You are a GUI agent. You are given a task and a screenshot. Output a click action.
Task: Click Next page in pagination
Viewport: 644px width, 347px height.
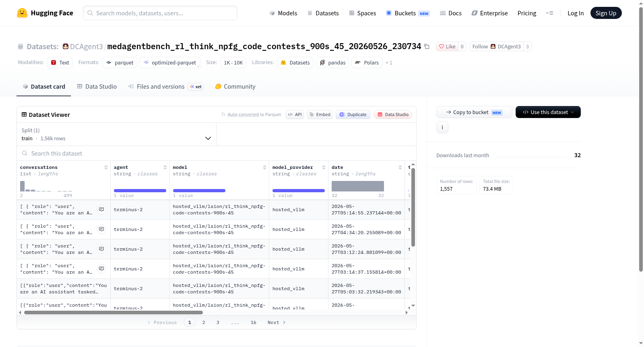[277, 322]
